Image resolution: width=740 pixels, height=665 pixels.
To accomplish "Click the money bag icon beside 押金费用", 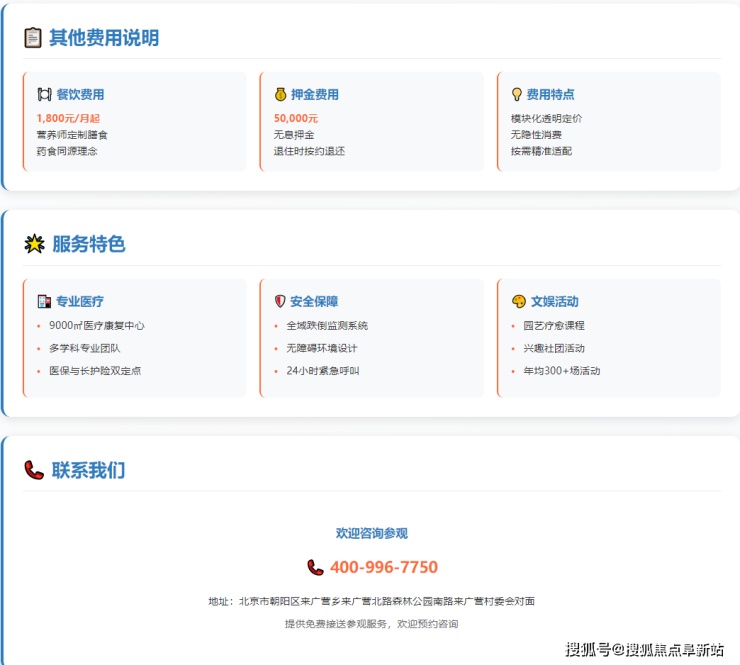I will (x=281, y=95).
